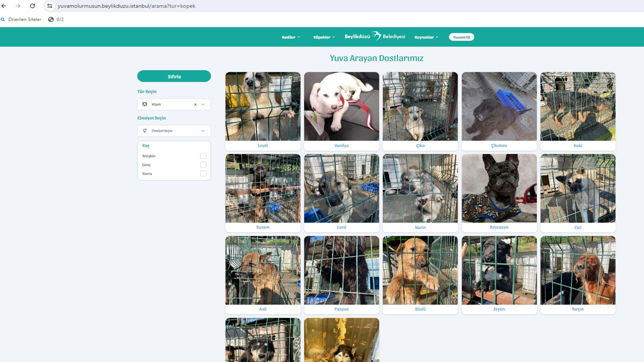The width and height of the screenshot is (644, 362).
Task: Click the name label Kuki
Action: coord(578,145)
